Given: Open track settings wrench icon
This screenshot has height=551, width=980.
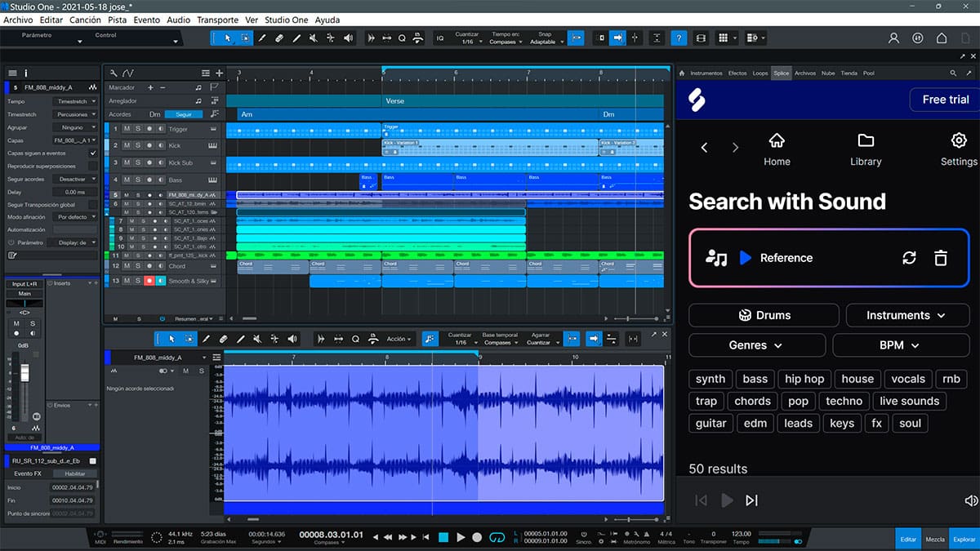Looking at the screenshot, I should (x=114, y=73).
